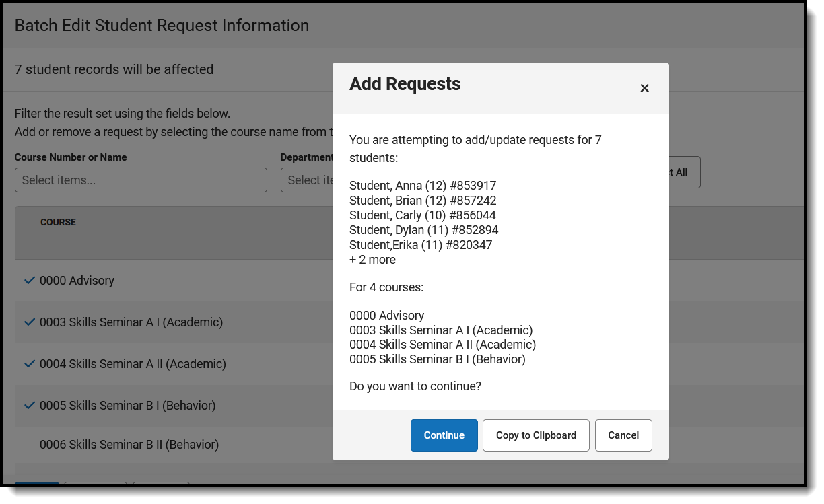Click 0004 Skills Seminar A II in the course list
This screenshot has width=824, height=504.
click(x=133, y=364)
